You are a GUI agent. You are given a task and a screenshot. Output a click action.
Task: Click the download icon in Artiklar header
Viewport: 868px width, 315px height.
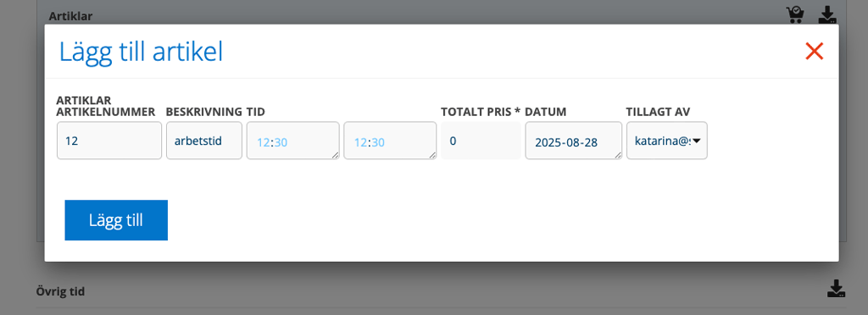point(827,14)
